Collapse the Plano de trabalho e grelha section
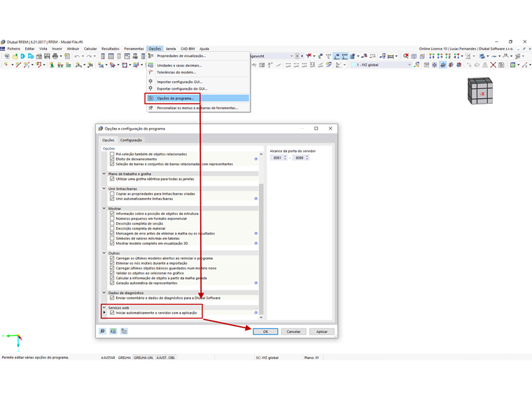 coord(104,174)
